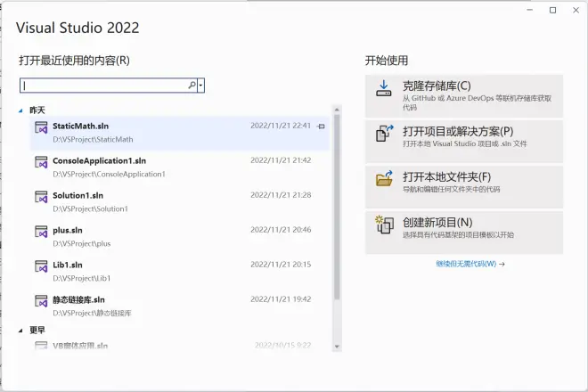
Task: Click the path D:\VSProject\Lib1
Action: (x=81, y=278)
